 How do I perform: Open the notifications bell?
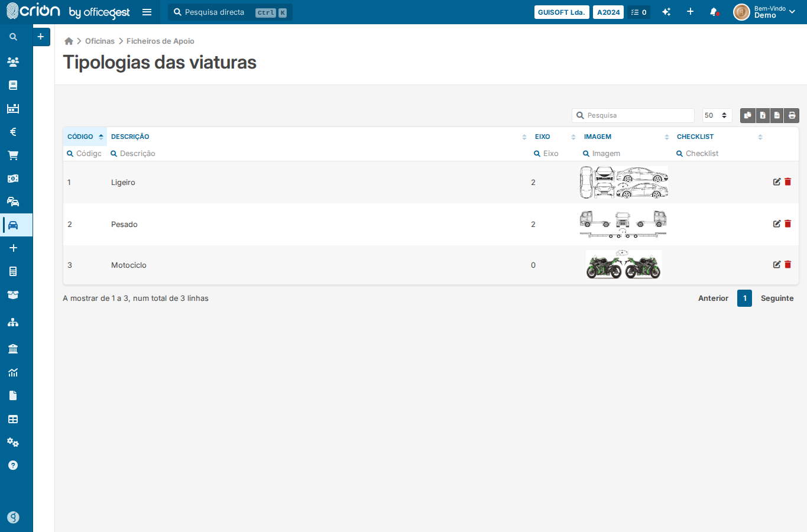tap(714, 12)
